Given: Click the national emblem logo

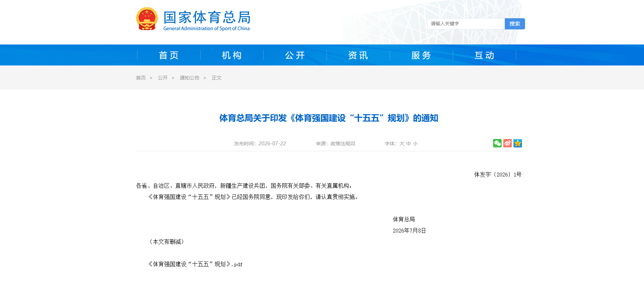Looking at the screenshot, I should pyautogui.click(x=147, y=19).
